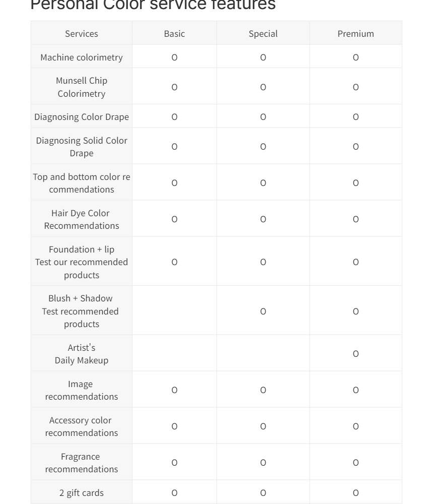
Task: Click the Foundation + lip test label
Action: point(82,262)
